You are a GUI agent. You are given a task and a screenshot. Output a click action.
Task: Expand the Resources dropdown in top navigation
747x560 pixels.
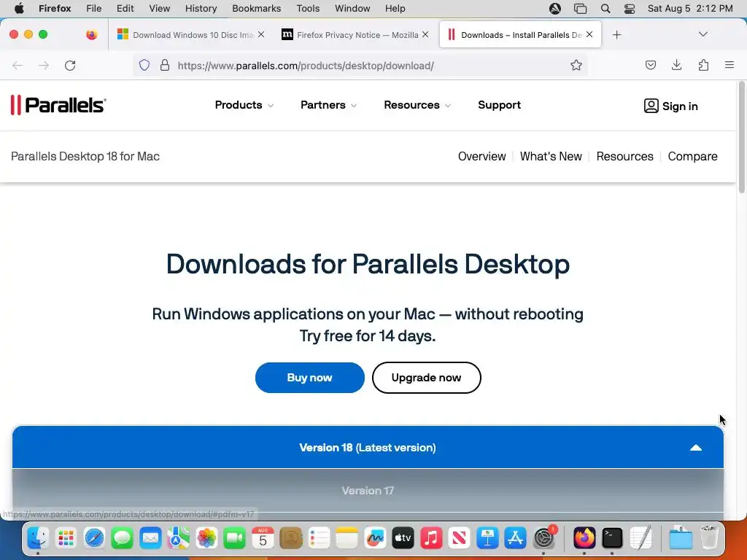pos(417,105)
